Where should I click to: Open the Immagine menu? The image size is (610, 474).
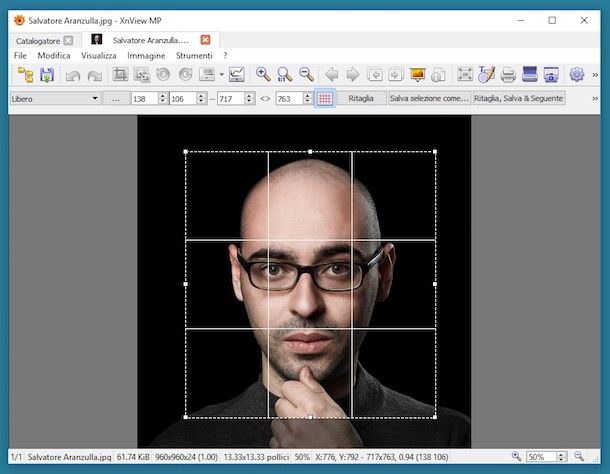146,56
